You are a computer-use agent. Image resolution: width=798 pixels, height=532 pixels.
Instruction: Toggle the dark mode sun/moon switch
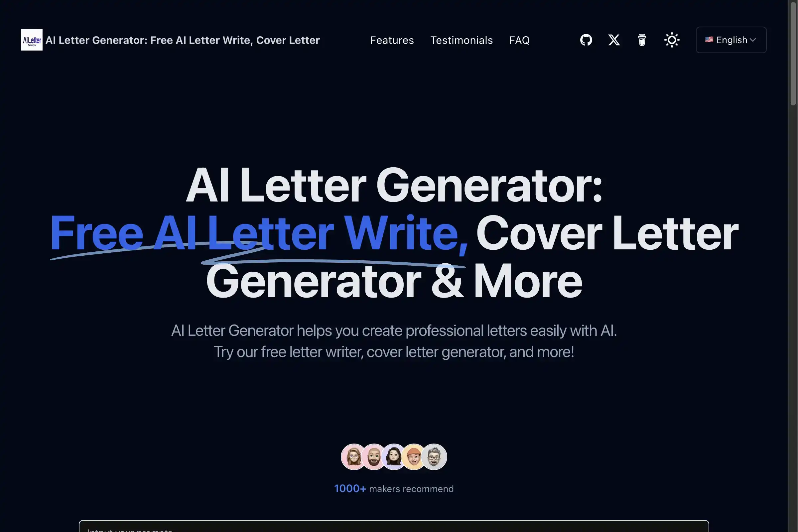[x=672, y=39]
